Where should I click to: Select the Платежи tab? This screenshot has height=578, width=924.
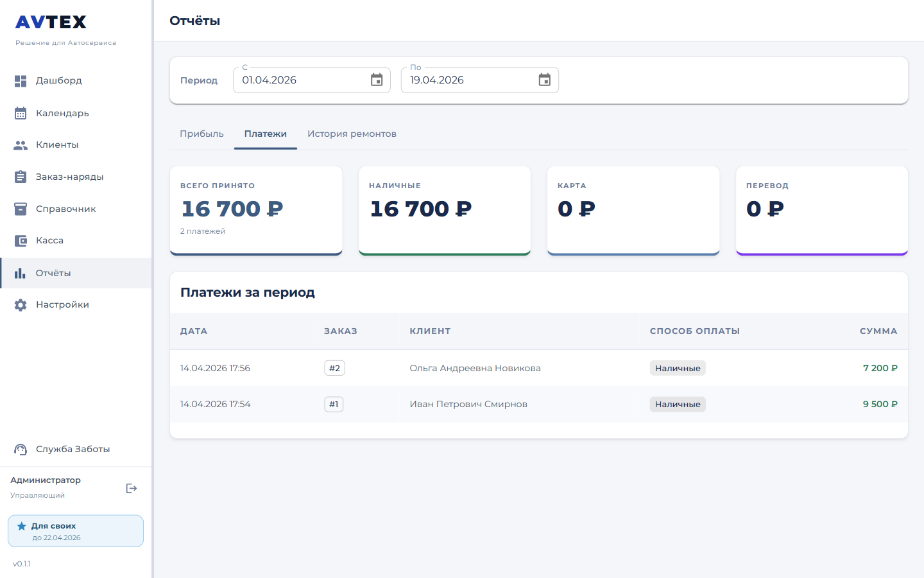pos(265,134)
